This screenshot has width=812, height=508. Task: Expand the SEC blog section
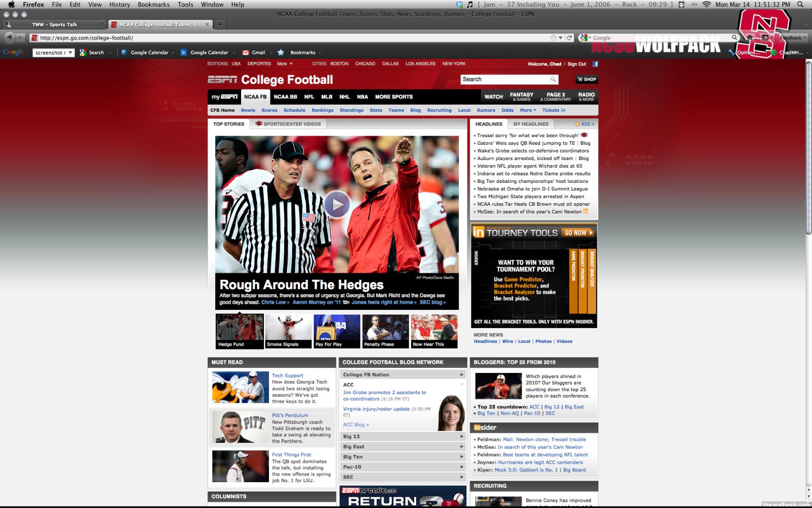402,477
